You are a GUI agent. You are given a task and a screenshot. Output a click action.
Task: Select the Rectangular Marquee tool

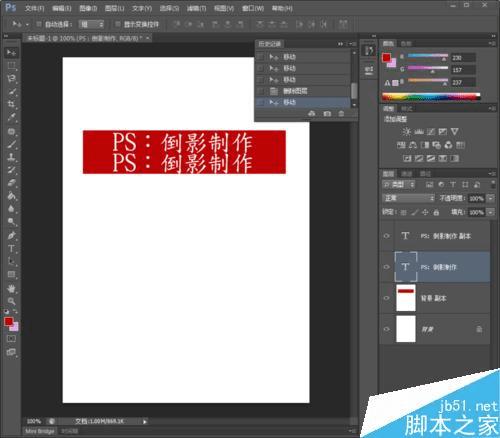tap(11, 66)
